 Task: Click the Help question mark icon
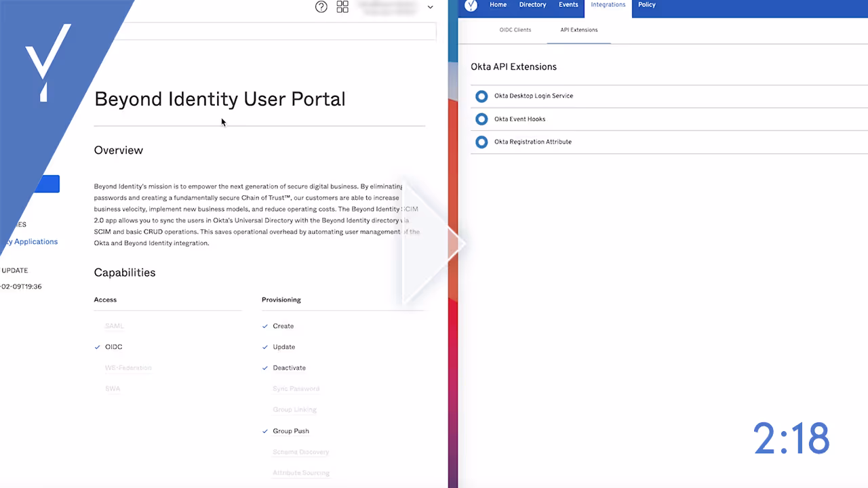321,7
